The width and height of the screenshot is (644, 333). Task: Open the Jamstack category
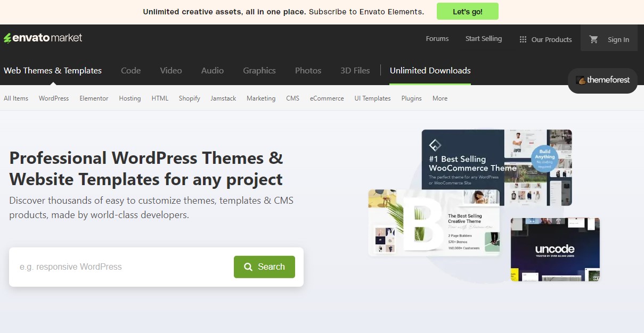(x=223, y=98)
